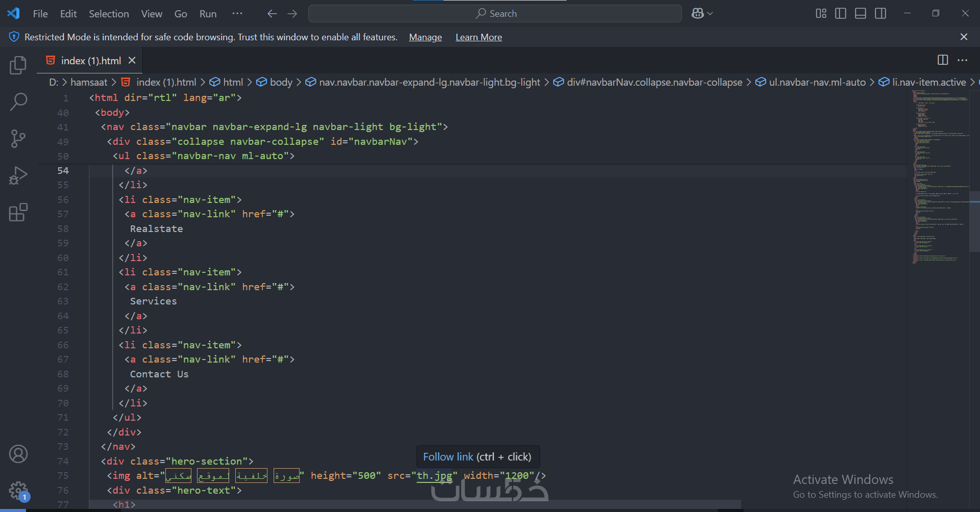The width and height of the screenshot is (980, 512).
Task: Open the Manage gear settings icon
Action: (x=18, y=491)
